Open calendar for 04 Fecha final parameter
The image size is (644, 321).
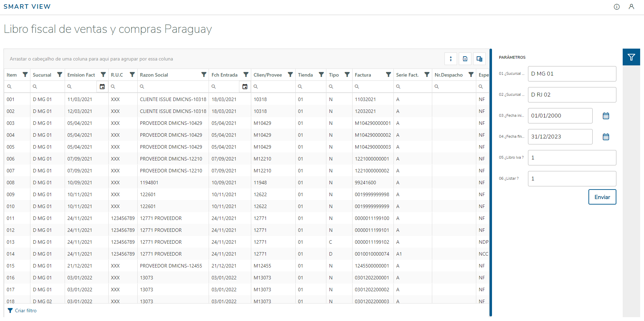point(606,137)
